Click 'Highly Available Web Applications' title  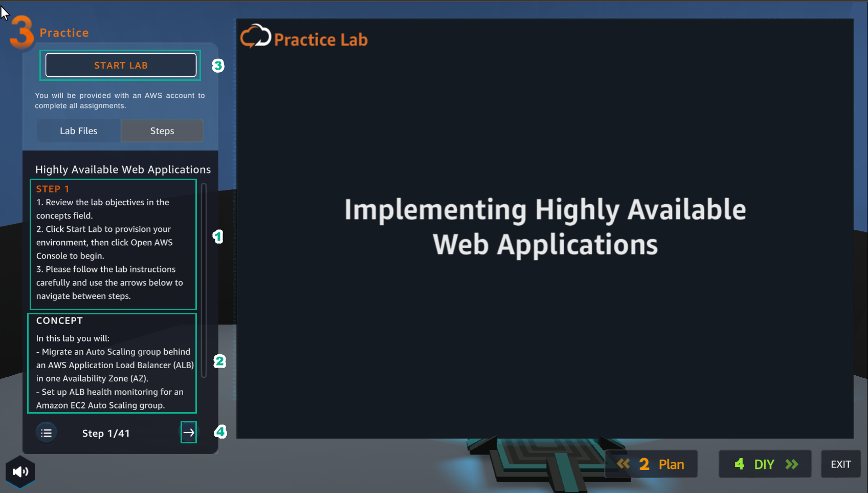(123, 169)
